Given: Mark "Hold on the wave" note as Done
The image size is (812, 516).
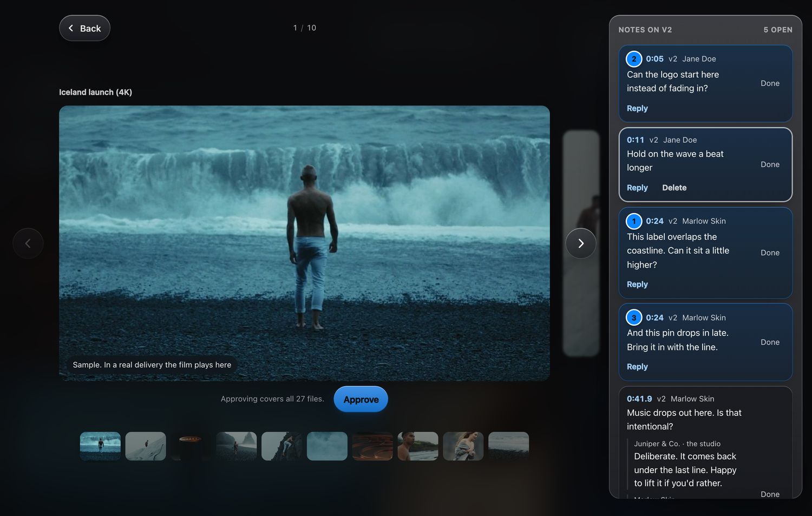Looking at the screenshot, I should point(770,164).
